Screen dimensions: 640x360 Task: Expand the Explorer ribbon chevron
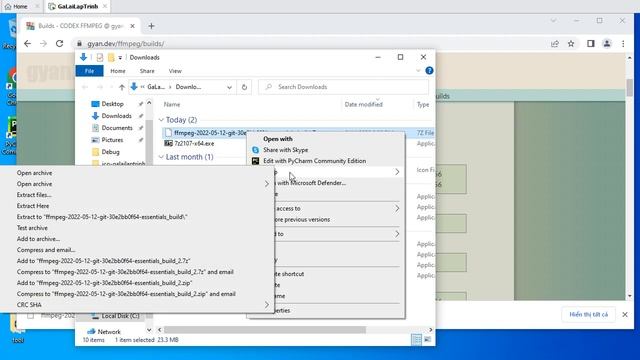(418, 71)
